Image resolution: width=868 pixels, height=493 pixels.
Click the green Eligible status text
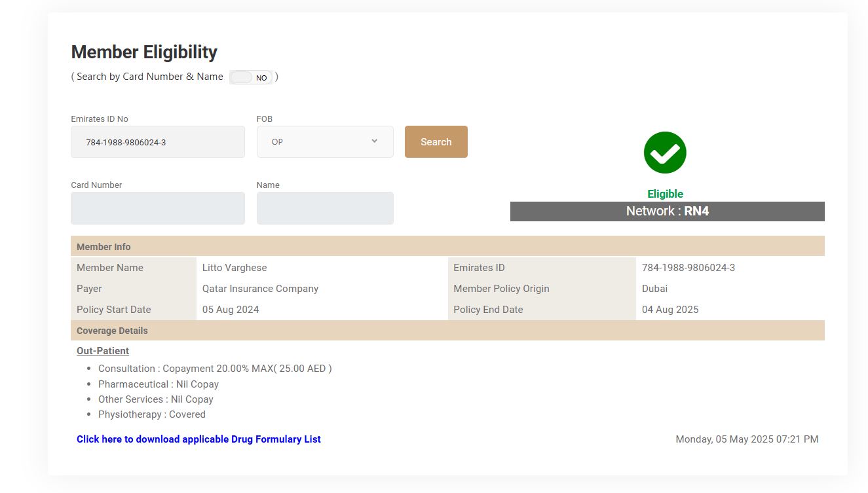665,194
